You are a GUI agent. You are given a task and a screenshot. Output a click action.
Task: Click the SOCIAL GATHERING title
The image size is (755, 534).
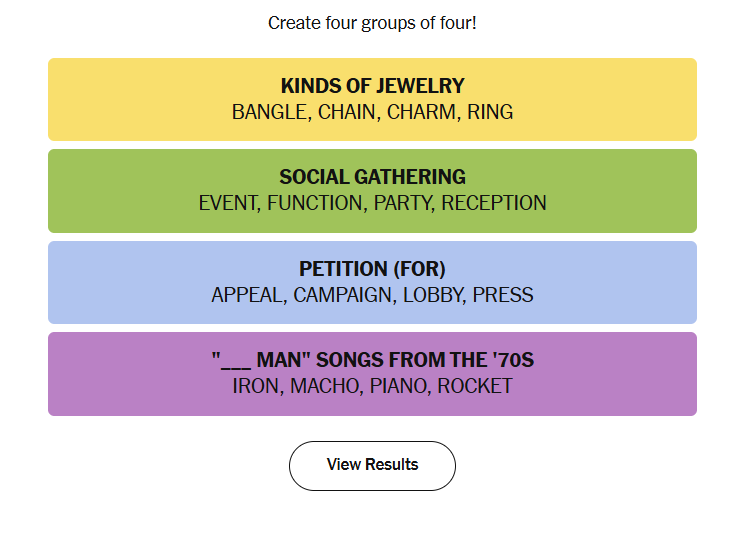[x=372, y=177]
